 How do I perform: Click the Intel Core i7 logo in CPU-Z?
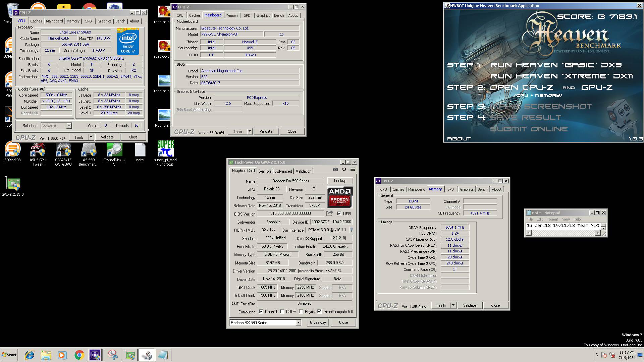128,42
